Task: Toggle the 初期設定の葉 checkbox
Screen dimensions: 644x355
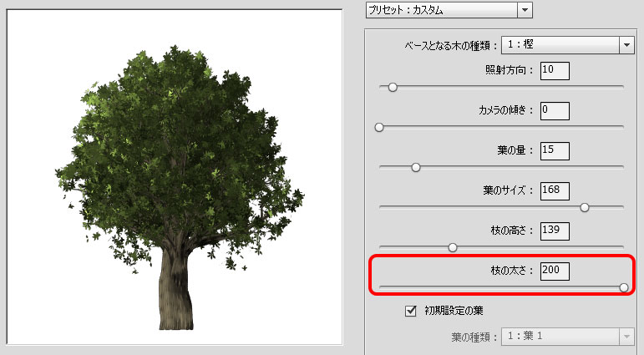Action: tap(411, 311)
